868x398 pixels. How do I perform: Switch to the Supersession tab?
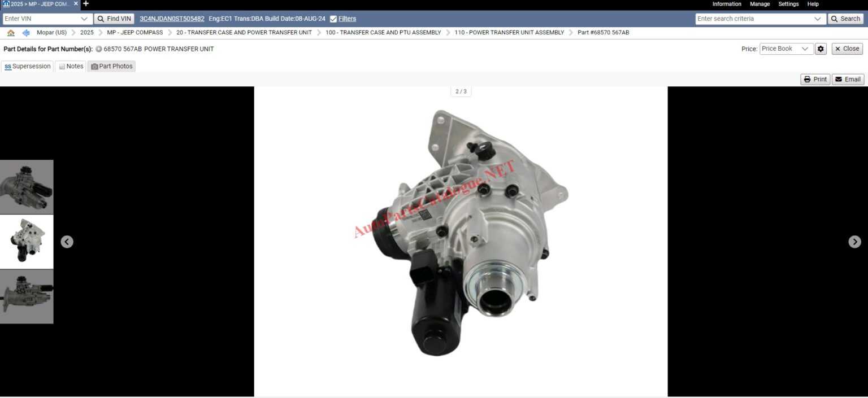pos(27,67)
